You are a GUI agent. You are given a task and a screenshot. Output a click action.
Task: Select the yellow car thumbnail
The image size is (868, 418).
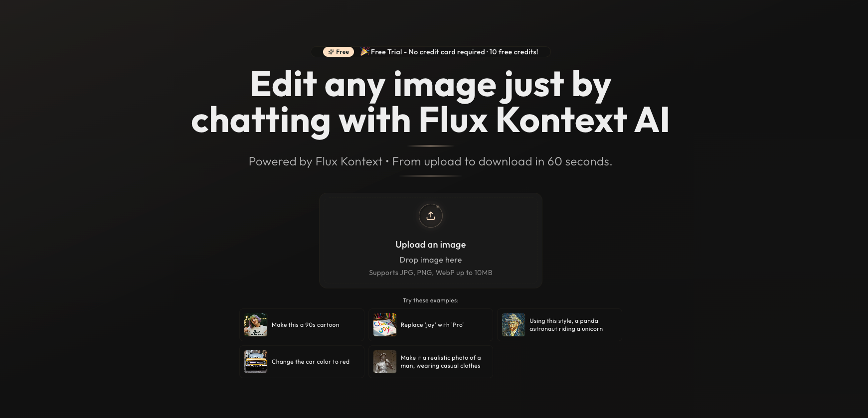pos(256,362)
